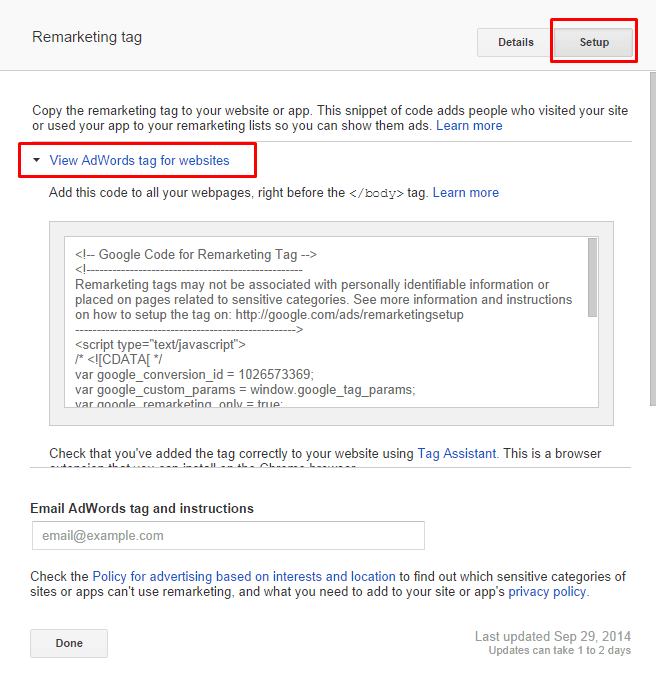Open Learn more link after body tag instruction
Image resolution: width=656 pixels, height=686 pixels.
[466, 192]
